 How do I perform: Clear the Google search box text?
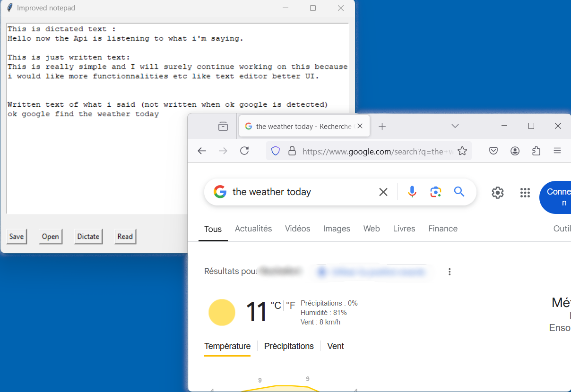(383, 192)
